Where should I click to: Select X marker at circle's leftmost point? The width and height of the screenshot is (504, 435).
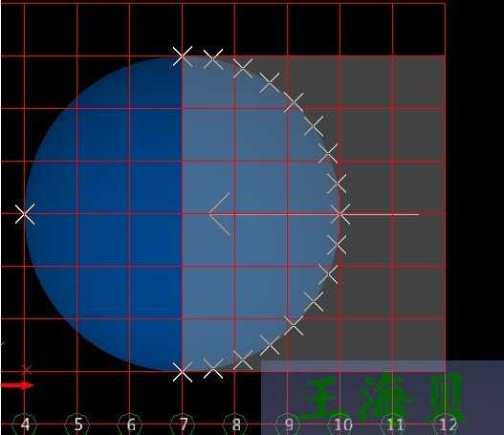click(25, 214)
